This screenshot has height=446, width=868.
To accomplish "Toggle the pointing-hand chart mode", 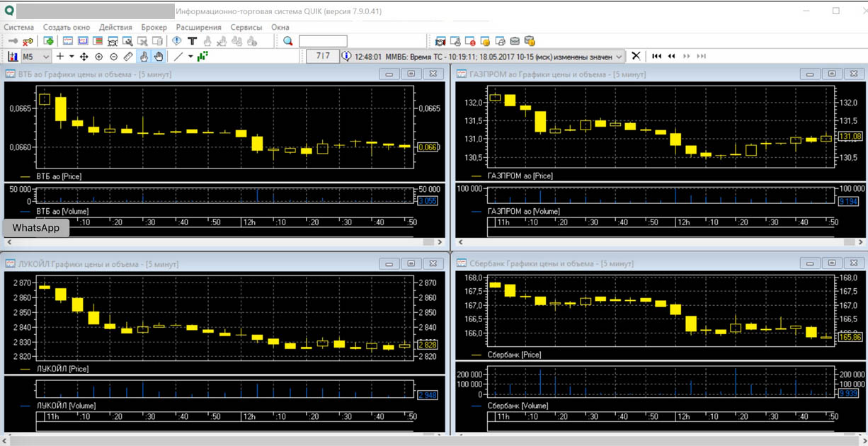I will pos(144,56).
